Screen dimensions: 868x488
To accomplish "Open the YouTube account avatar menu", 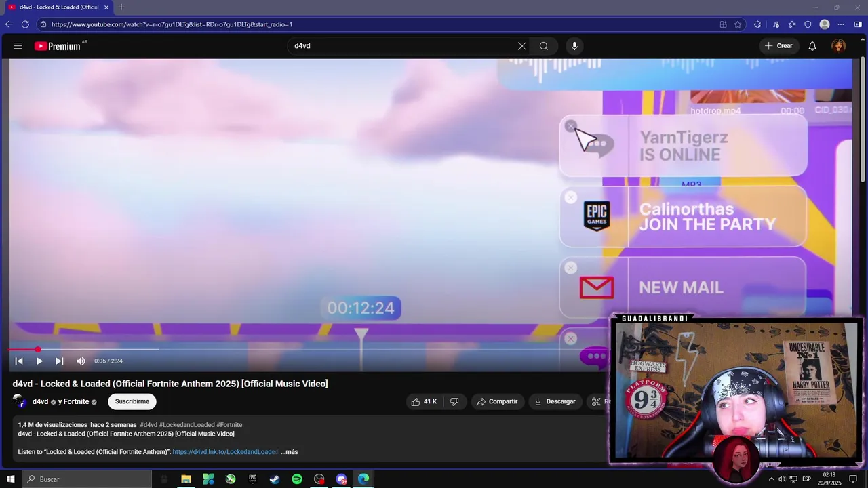I will pos(838,46).
